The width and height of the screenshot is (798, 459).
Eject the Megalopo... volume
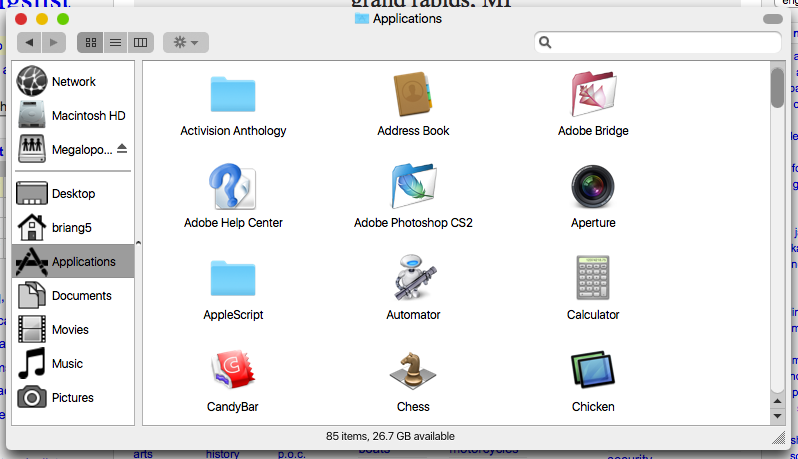point(122,149)
